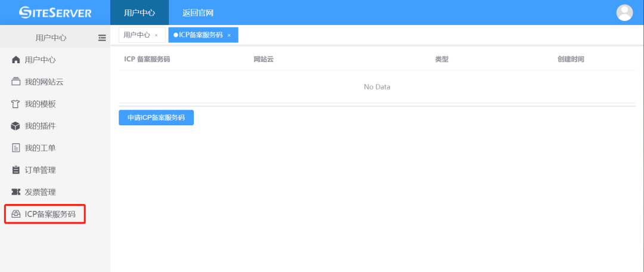
Task: Click the SiteServer logo
Action: tap(55, 13)
